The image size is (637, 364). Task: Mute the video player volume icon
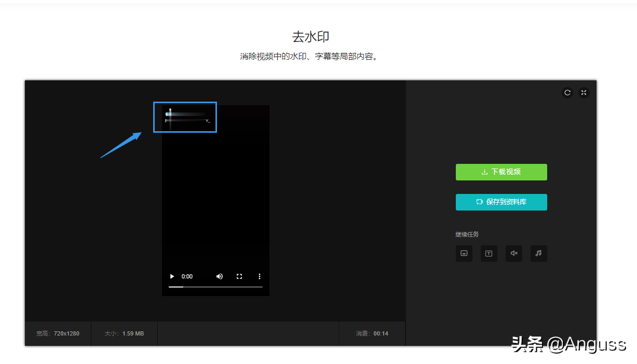[x=220, y=276]
